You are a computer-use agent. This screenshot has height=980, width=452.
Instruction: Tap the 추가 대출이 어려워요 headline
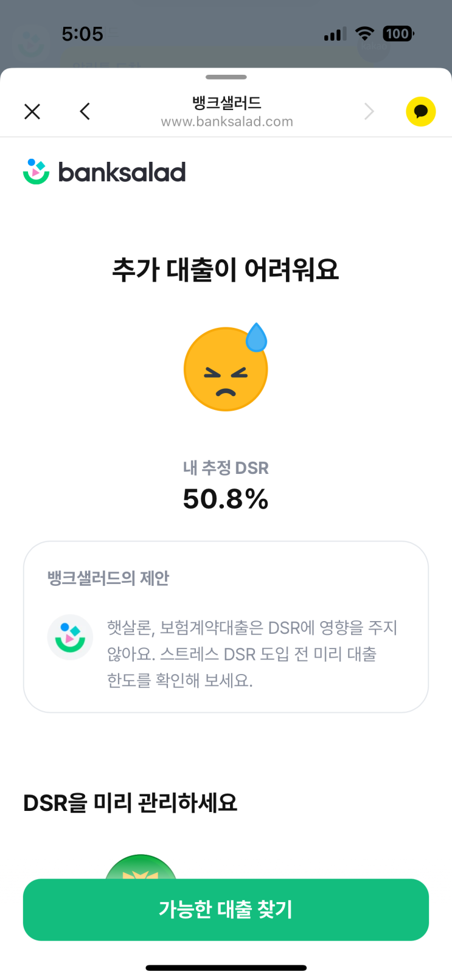point(226,269)
